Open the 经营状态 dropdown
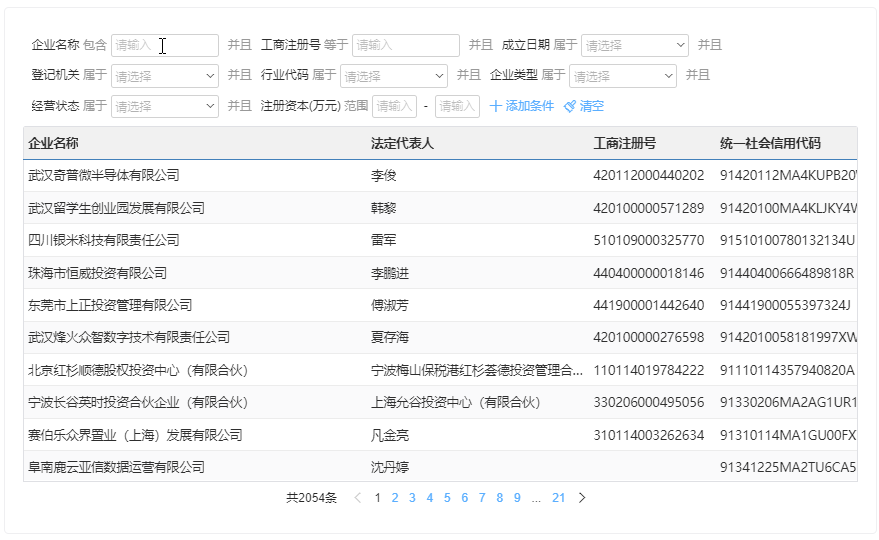The width and height of the screenshot is (879, 540). (x=165, y=106)
